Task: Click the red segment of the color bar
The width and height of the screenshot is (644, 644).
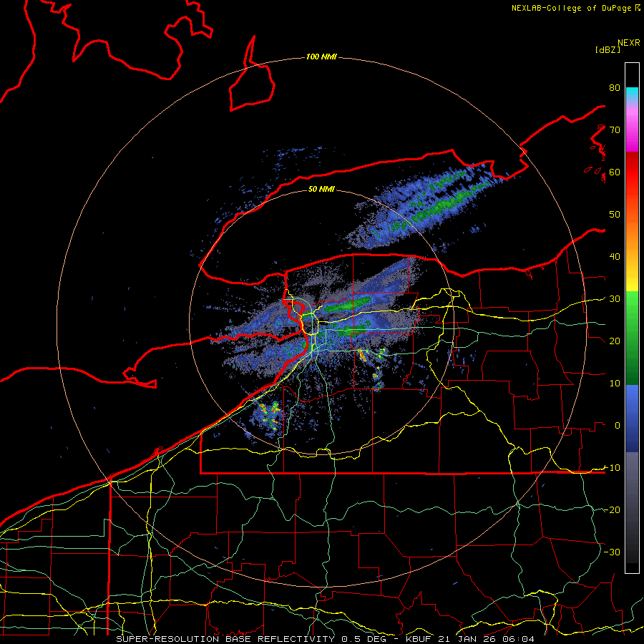Action: tap(632, 175)
